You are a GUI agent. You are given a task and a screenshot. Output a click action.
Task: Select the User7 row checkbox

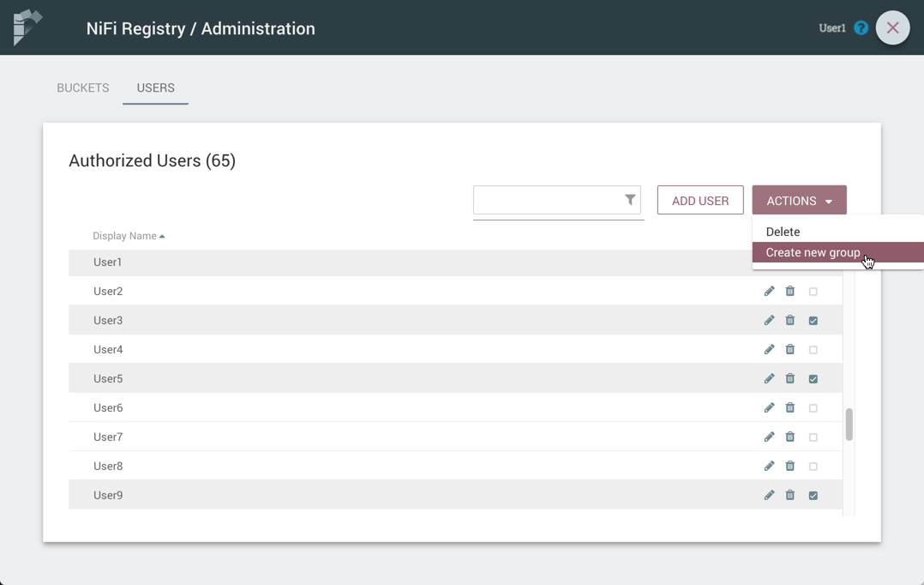[813, 437]
